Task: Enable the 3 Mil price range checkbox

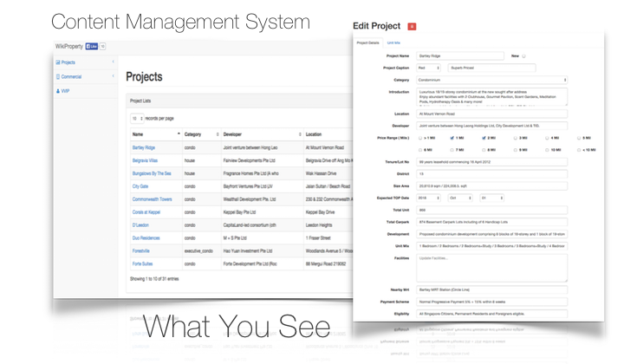Action: pyautogui.click(x=517, y=138)
